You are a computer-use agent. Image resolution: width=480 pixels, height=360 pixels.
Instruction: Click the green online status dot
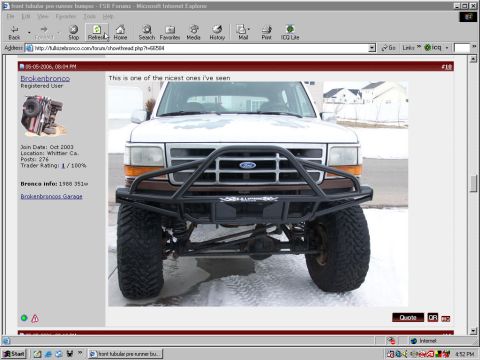tap(24, 318)
